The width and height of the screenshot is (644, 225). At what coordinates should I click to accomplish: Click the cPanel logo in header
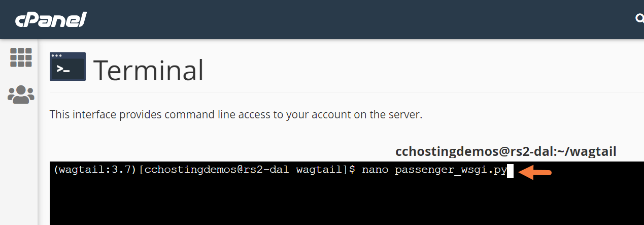tap(51, 19)
